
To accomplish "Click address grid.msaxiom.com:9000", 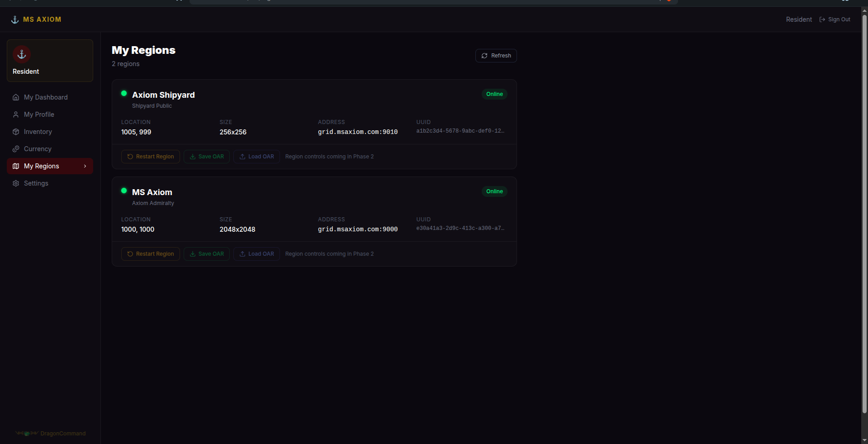I will [358, 229].
